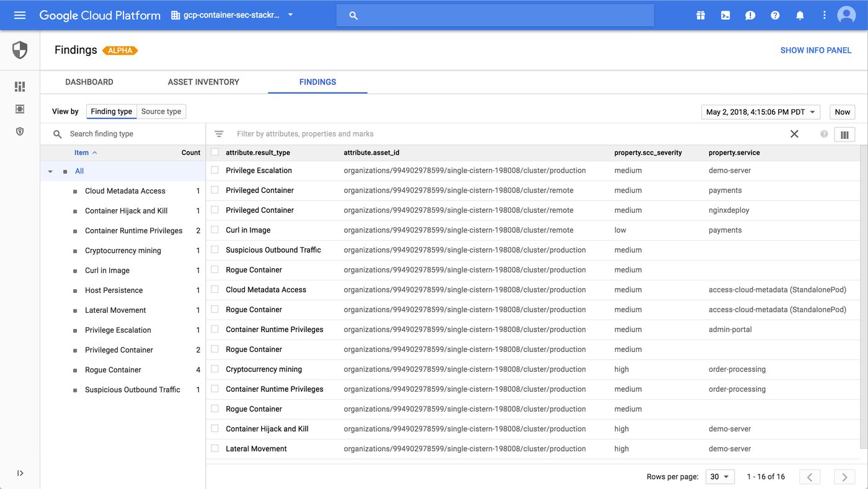Click Show Info Panel link
This screenshot has width=868, height=489.
click(815, 50)
